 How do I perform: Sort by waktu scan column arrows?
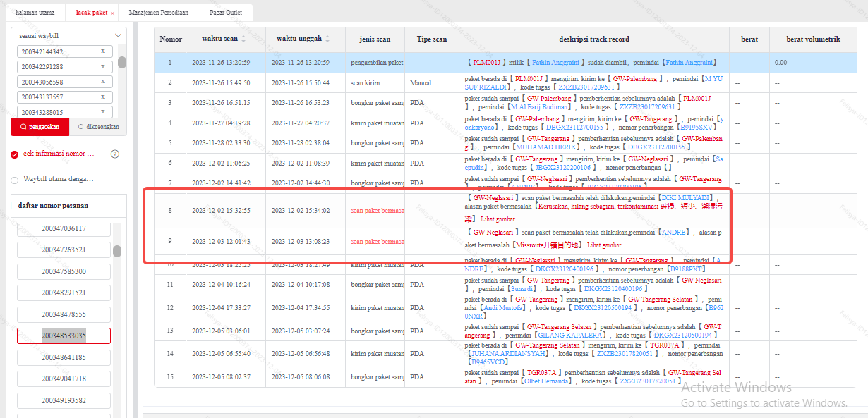(244, 39)
